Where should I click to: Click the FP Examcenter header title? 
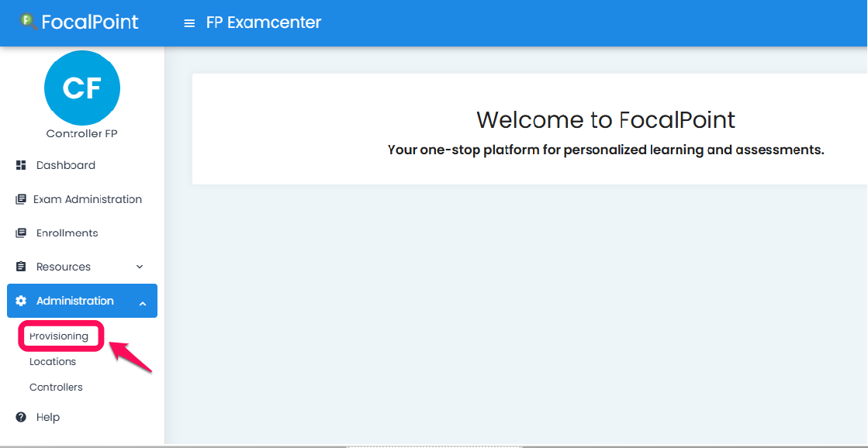pos(264,22)
